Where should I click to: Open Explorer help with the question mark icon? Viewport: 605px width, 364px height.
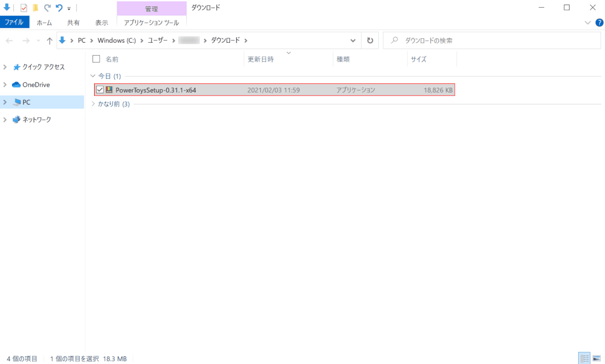599,22
